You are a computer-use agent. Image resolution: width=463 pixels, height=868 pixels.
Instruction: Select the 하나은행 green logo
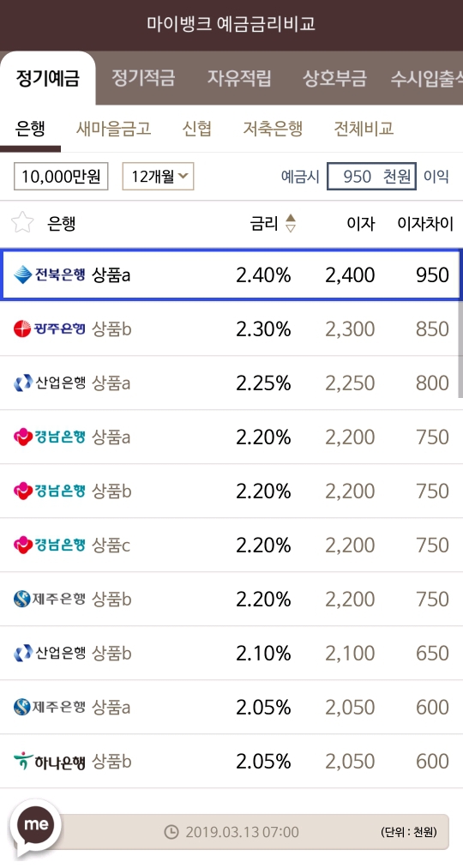(x=49, y=762)
